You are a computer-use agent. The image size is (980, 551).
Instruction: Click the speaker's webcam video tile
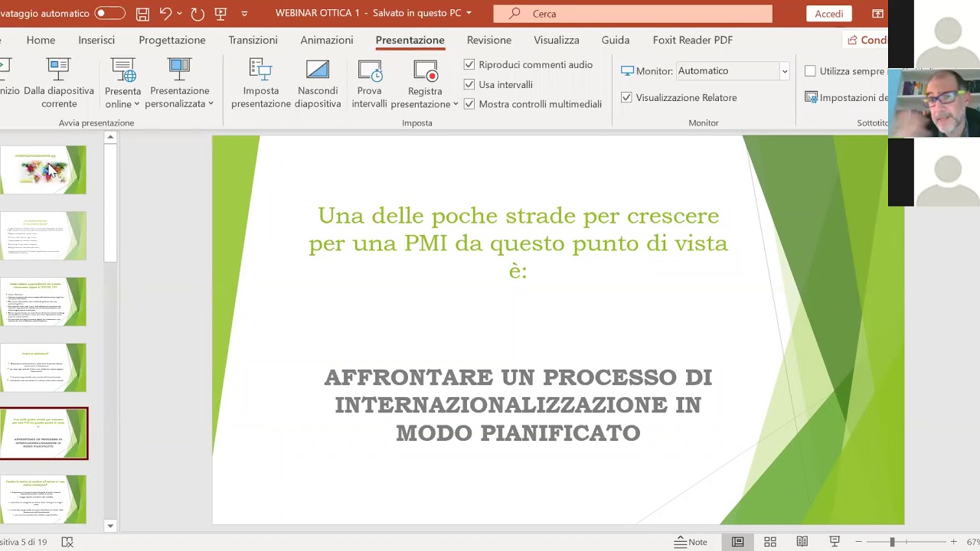click(x=934, y=103)
